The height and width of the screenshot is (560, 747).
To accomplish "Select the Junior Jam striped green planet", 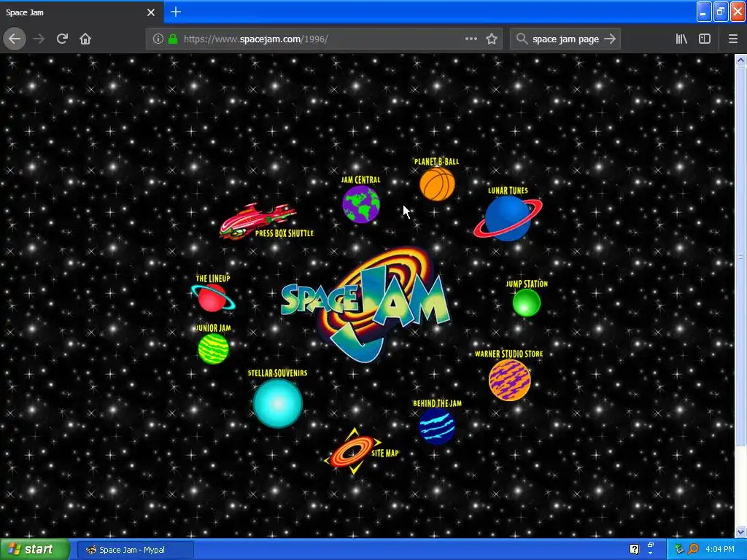I will pos(213,349).
